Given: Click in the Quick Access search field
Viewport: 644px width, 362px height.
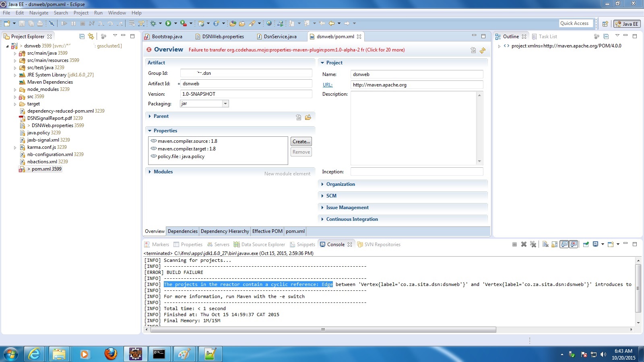Looking at the screenshot, I should (576, 23).
